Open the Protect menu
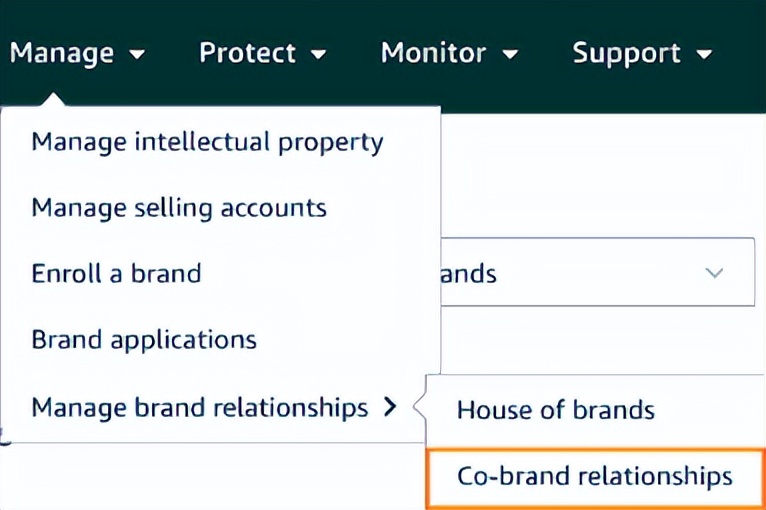Screen dimensions: 766x510 click(x=247, y=53)
